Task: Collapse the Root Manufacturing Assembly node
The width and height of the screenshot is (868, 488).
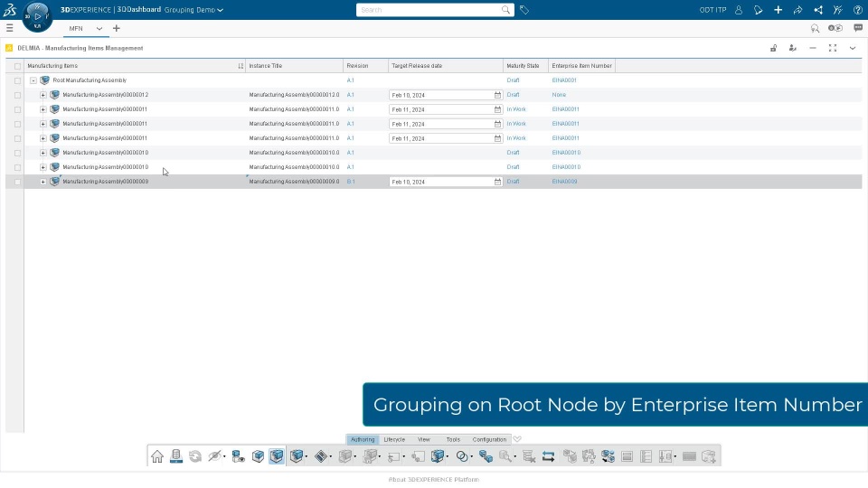Action: coord(33,80)
